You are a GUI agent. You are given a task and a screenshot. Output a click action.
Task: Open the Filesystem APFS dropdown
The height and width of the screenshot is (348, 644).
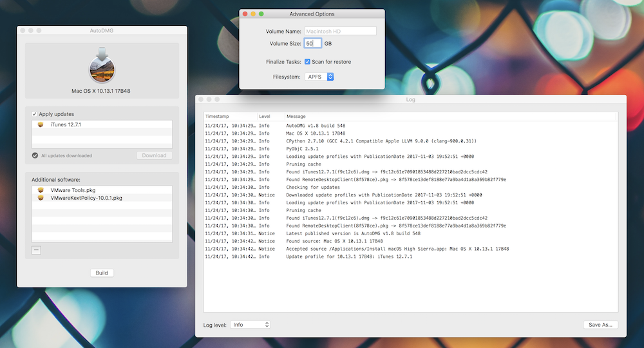point(321,77)
